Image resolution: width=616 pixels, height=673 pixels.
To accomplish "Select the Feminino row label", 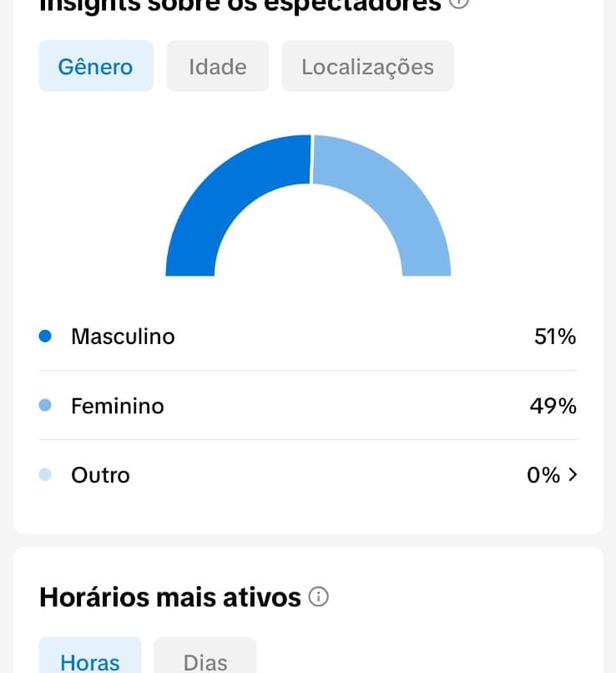I will tap(118, 406).
